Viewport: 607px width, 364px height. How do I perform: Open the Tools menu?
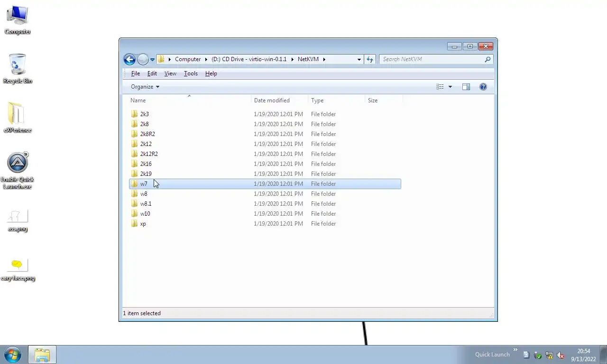click(x=191, y=73)
